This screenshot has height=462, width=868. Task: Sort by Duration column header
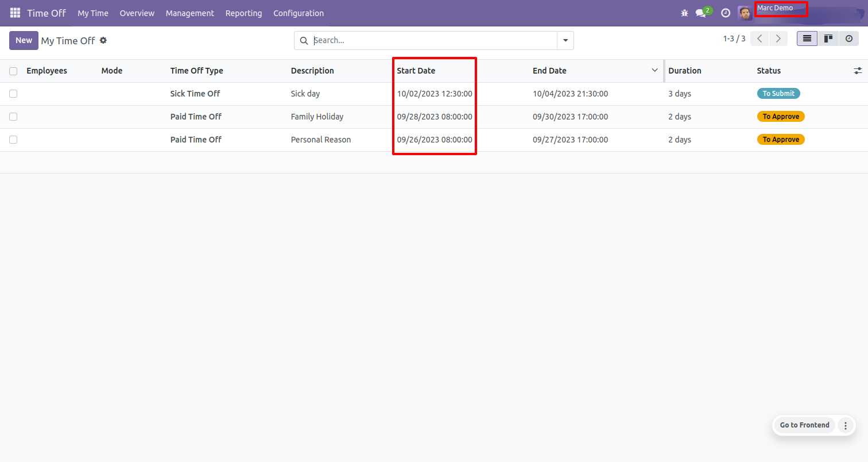click(x=685, y=71)
